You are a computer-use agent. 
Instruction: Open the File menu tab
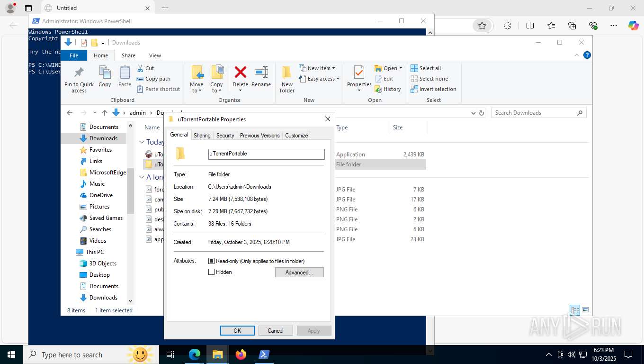(74, 55)
